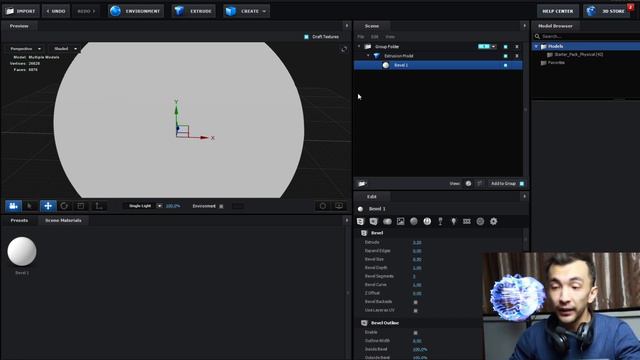Select the move transform tool

pos(48,206)
